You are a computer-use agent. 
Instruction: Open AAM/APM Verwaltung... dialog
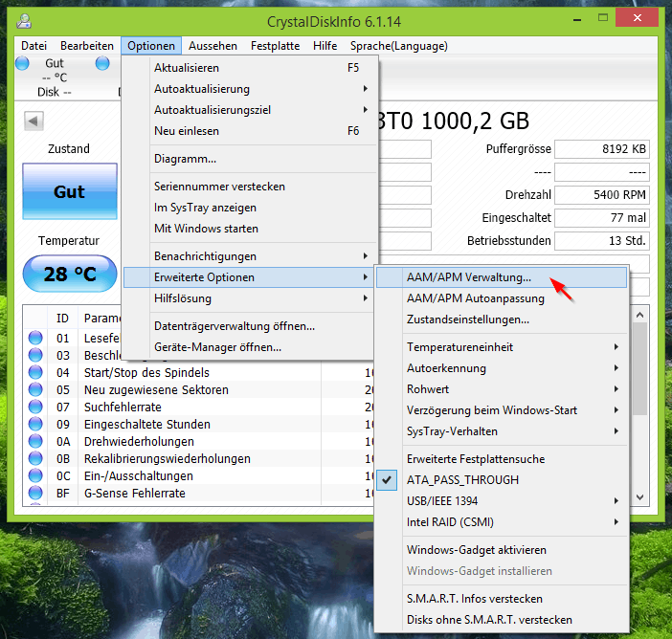click(502, 277)
